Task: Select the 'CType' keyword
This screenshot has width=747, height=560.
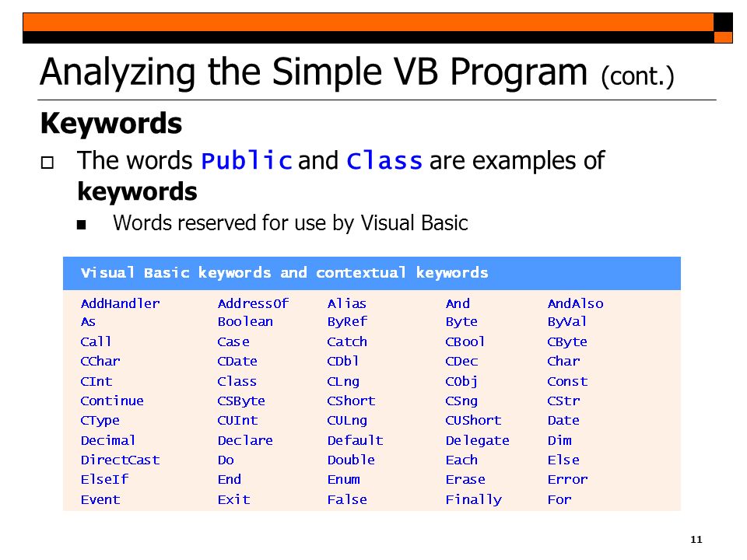Action: click(x=100, y=421)
